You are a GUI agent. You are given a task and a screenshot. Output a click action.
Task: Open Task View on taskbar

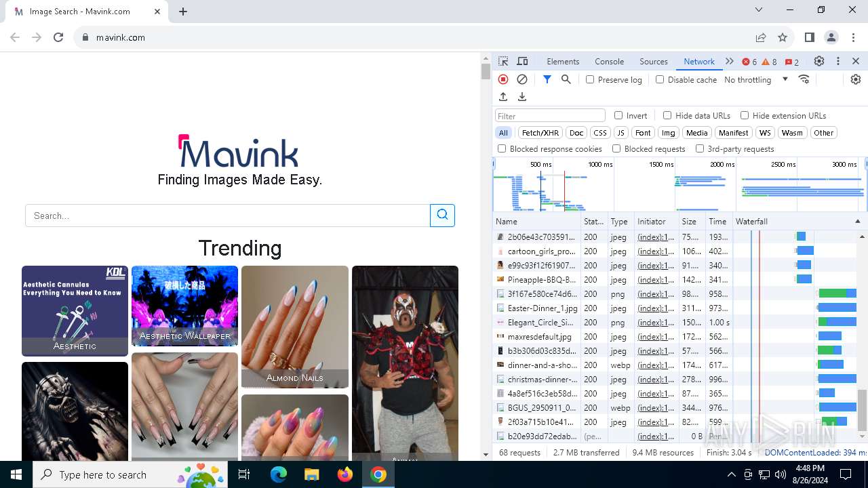tap(244, 474)
